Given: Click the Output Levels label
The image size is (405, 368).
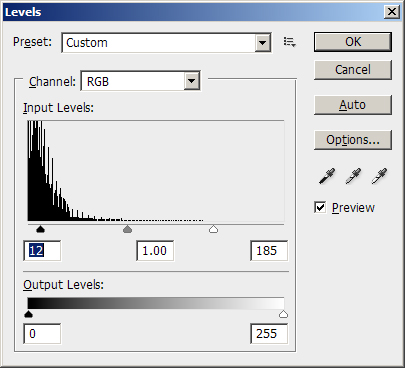Looking at the screenshot, I should [x=63, y=285].
